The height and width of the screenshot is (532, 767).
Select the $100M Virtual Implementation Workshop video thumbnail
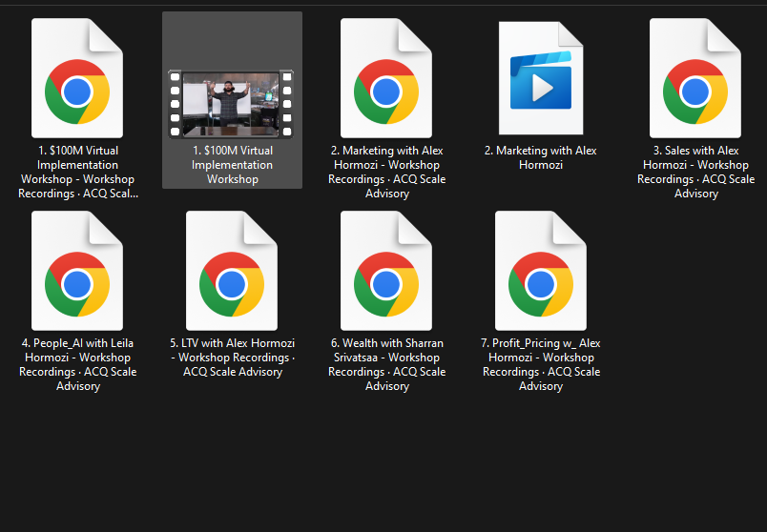tap(232, 99)
